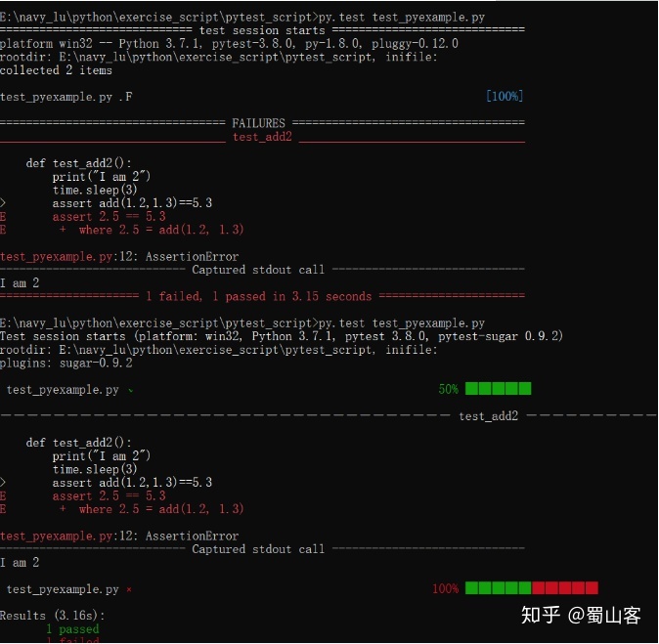This screenshot has height=644, width=659.
Task: Click the 'plugins: sugar-0.9.2' line
Action: [x=66, y=363]
